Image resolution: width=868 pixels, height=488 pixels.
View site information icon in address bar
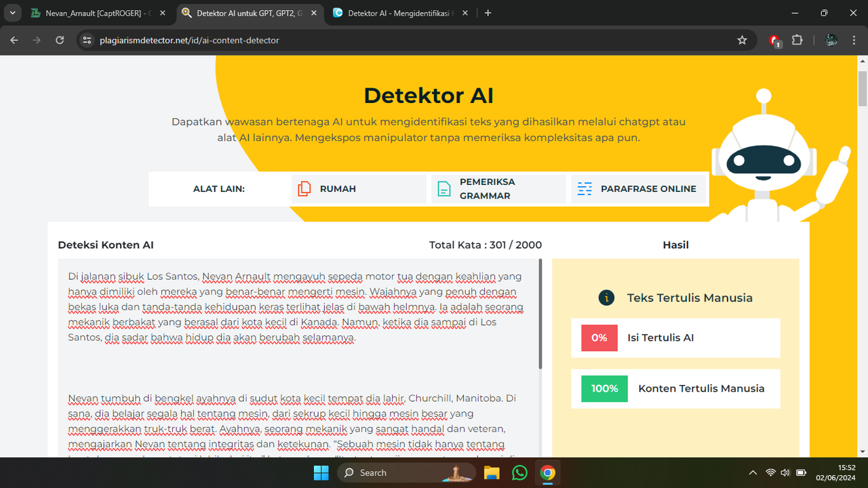pos(87,40)
